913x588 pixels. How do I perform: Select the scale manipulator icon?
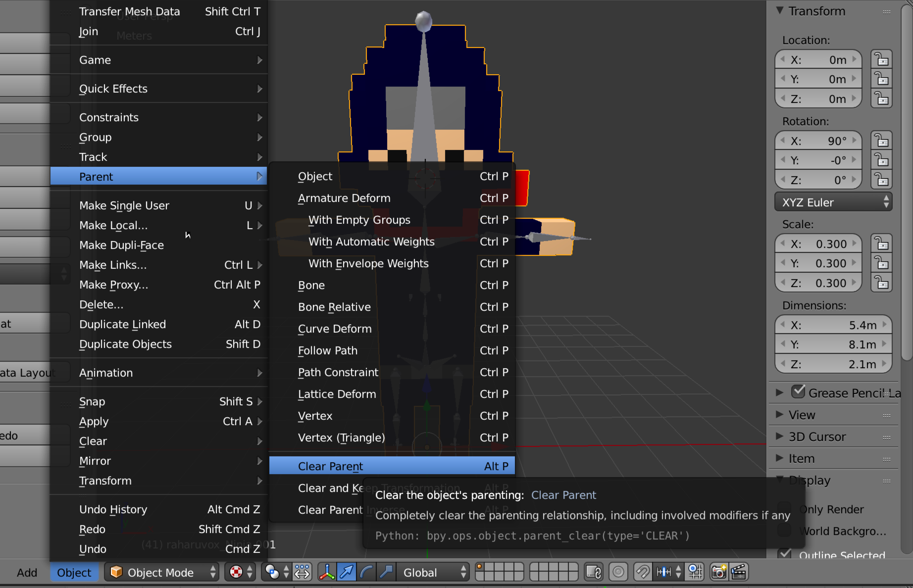pyautogui.click(x=386, y=572)
